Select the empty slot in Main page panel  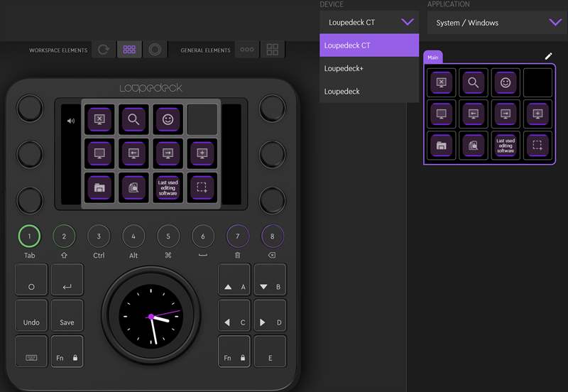(537, 82)
